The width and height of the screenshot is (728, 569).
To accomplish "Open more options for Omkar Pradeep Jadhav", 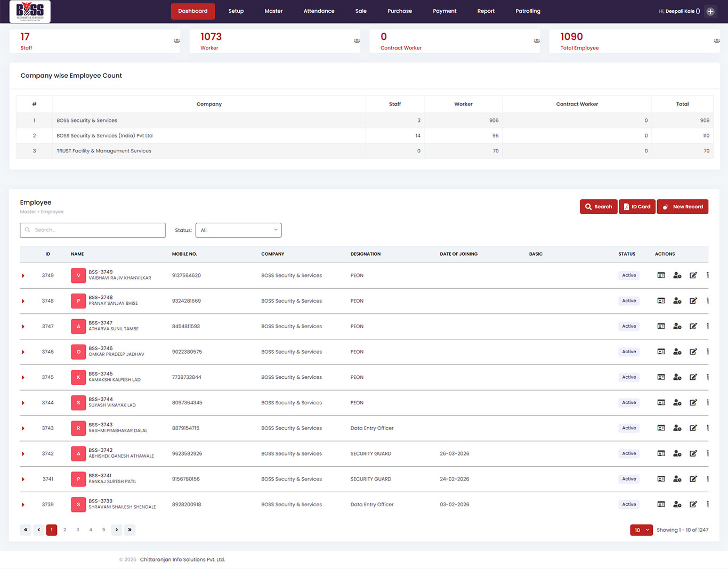I will (x=707, y=352).
